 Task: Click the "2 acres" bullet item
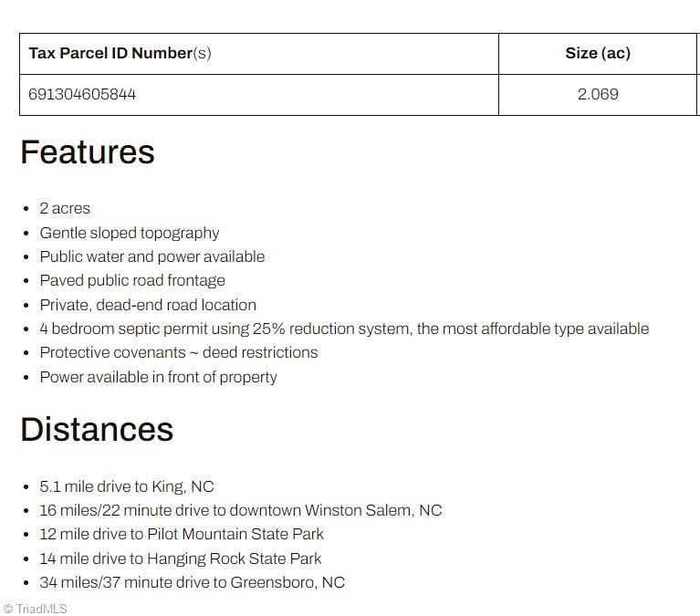coord(65,208)
